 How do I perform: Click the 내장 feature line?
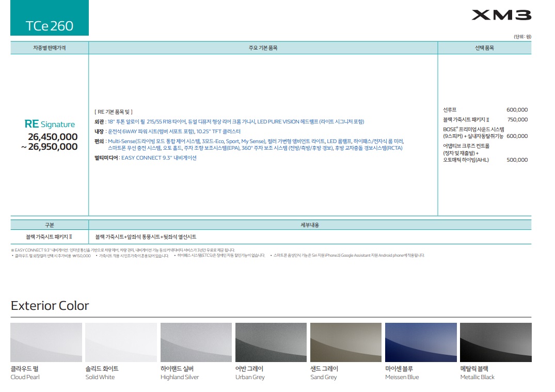click(167, 131)
